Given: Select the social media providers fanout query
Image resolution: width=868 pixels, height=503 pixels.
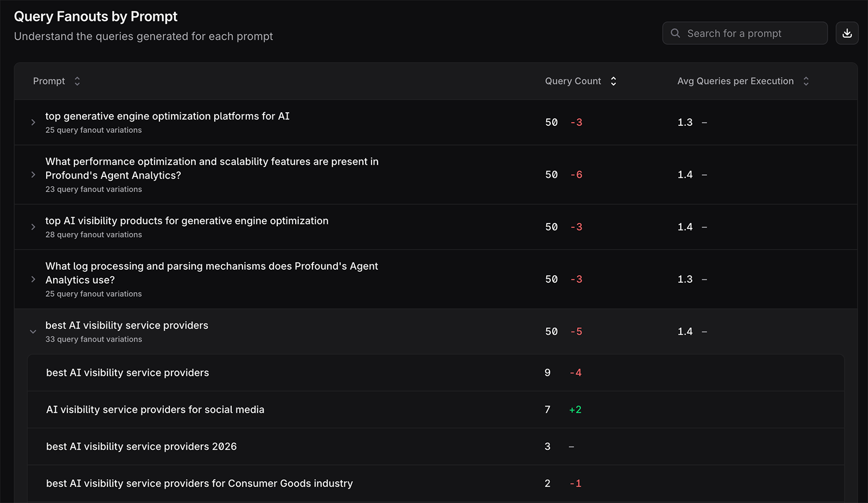Looking at the screenshot, I should tap(155, 410).
